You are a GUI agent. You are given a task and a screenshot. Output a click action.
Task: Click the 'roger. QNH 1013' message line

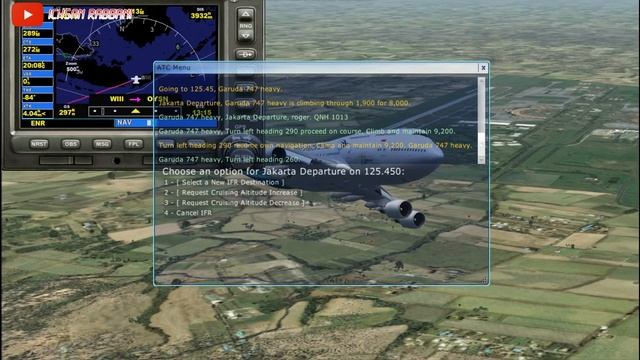(253, 117)
